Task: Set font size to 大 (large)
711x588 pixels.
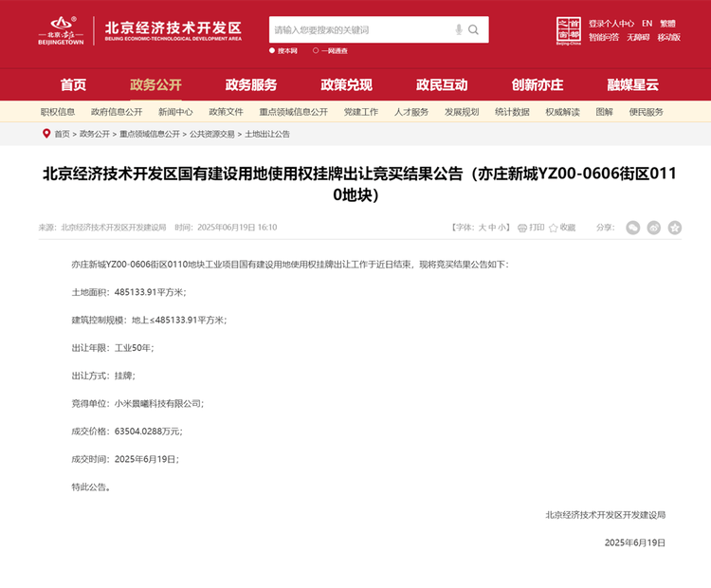Action: (x=482, y=228)
